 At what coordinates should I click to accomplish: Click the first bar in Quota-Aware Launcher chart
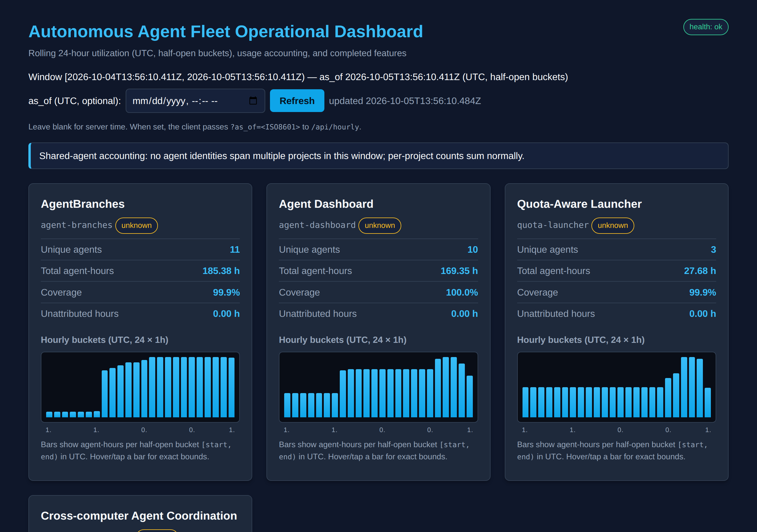click(x=525, y=402)
